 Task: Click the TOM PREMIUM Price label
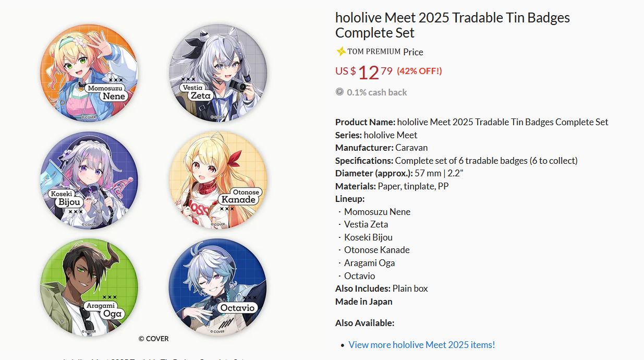[385, 52]
